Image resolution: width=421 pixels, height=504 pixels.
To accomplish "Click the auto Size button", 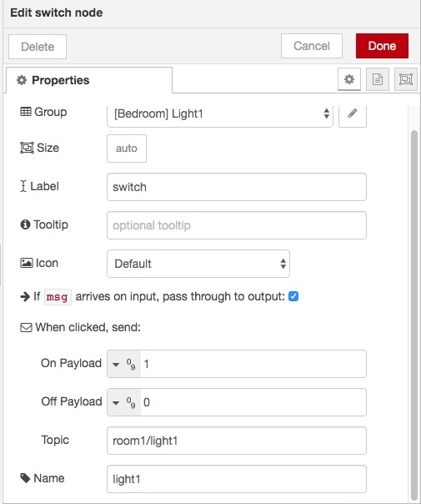I will (x=127, y=149).
